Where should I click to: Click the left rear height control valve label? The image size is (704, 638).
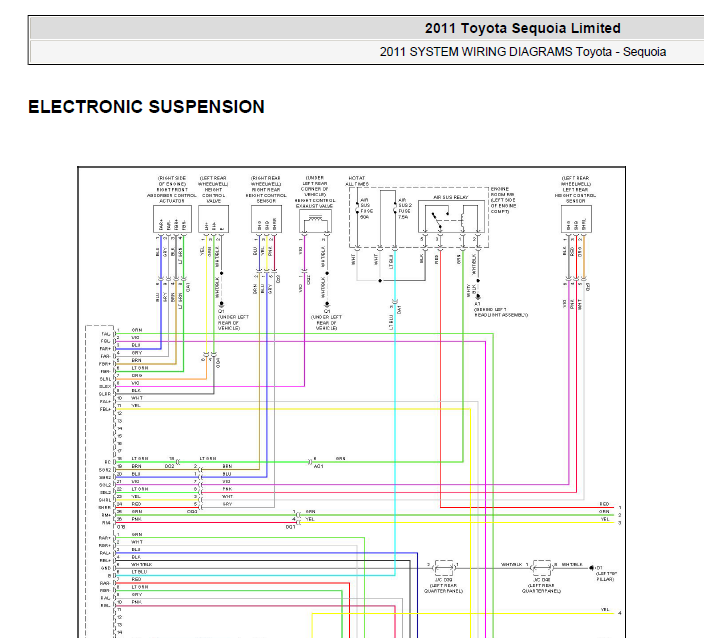tap(213, 189)
